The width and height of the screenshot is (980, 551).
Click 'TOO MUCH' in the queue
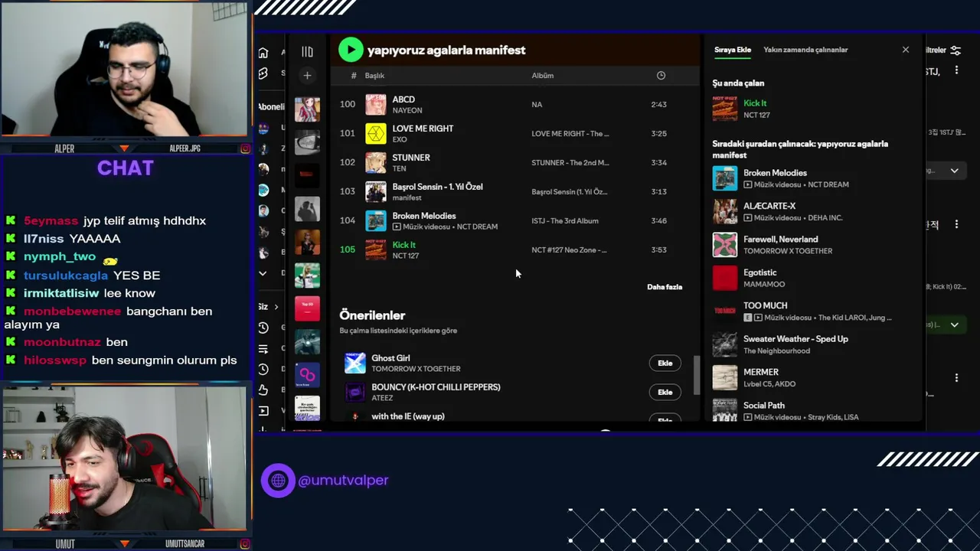[x=765, y=305]
